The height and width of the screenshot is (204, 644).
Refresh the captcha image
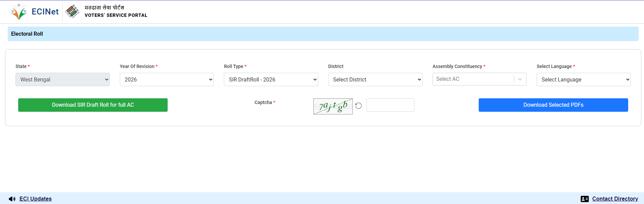(359, 106)
